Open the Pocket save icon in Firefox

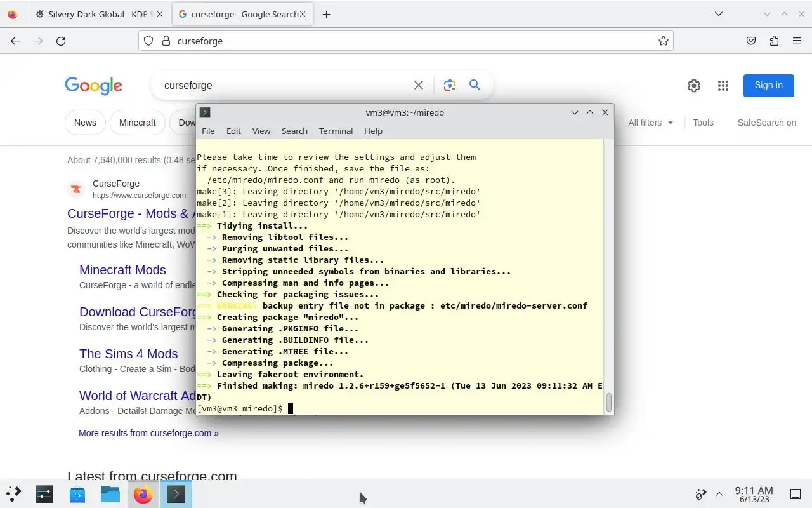[x=751, y=41]
